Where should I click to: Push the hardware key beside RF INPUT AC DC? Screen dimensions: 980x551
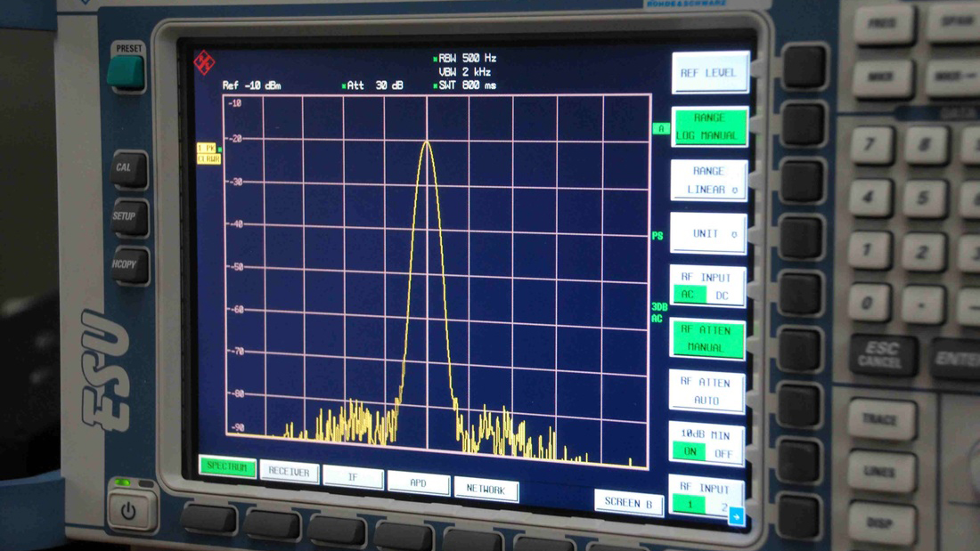[801, 294]
